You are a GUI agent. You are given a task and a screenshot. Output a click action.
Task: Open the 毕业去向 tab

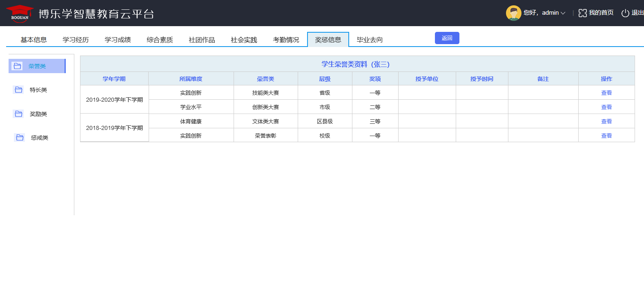(x=370, y=40)
